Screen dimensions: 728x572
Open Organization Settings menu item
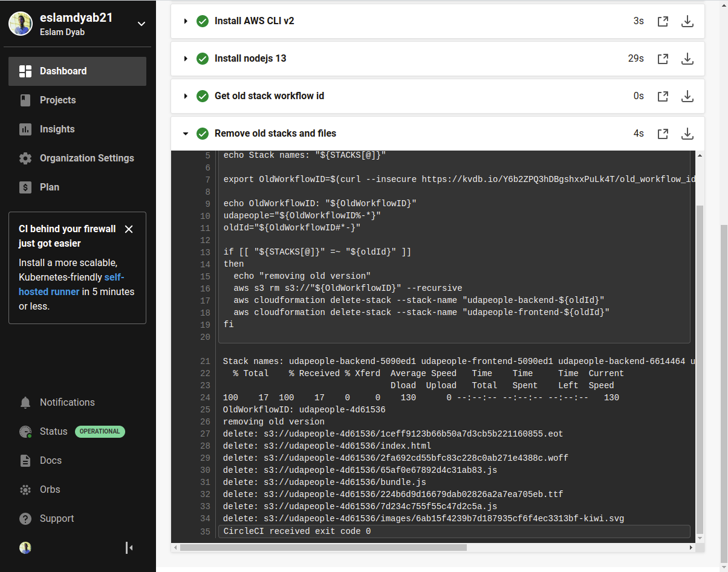tap(77, 158)
